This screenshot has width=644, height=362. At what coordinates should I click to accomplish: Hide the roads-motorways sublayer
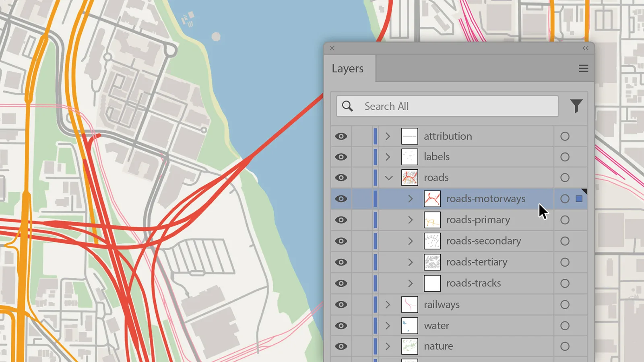coord(341,199)
